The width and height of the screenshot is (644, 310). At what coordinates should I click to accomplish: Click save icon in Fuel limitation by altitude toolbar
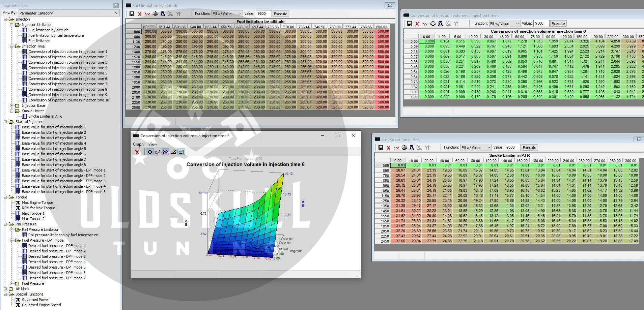[x=132, y=14]
